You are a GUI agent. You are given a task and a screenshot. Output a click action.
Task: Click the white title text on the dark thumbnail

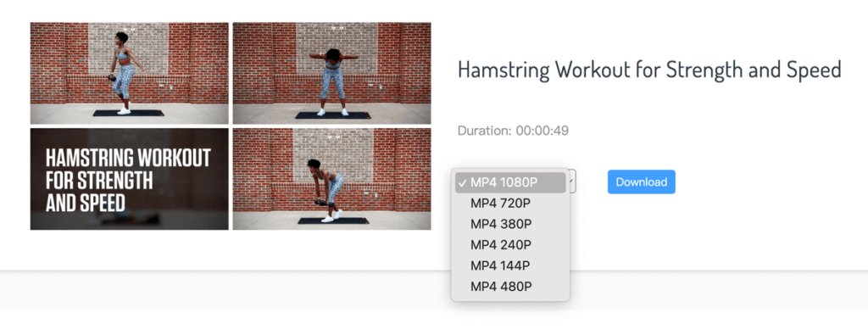127,181
